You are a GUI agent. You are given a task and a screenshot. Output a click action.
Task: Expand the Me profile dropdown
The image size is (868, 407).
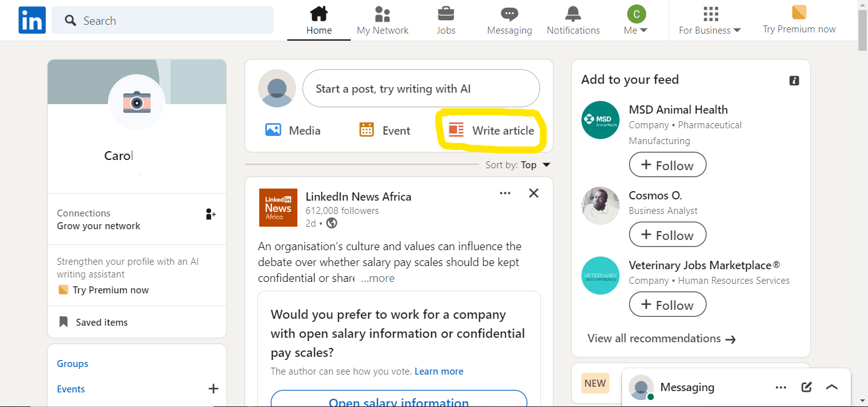coord(635,30)
